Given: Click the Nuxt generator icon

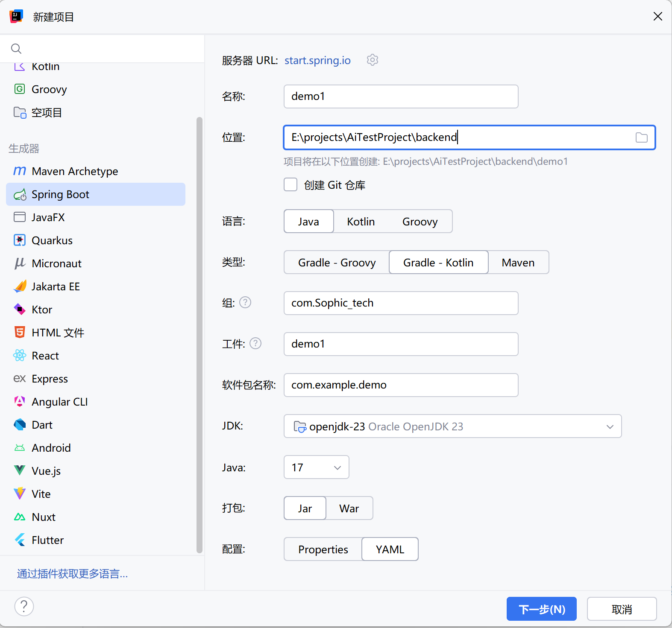Looking at the screenshot, I should [x=20, y=517].
